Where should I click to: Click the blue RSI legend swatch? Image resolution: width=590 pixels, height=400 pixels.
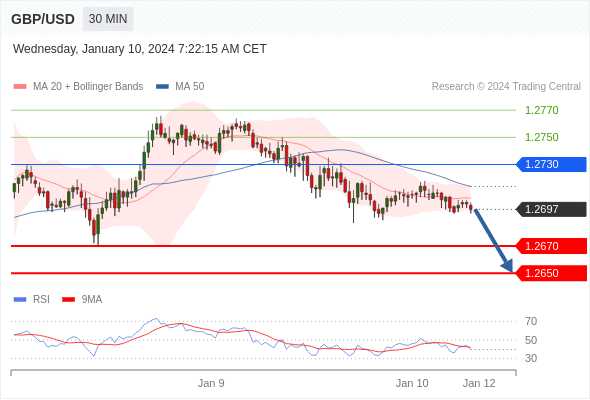[20, 300]
